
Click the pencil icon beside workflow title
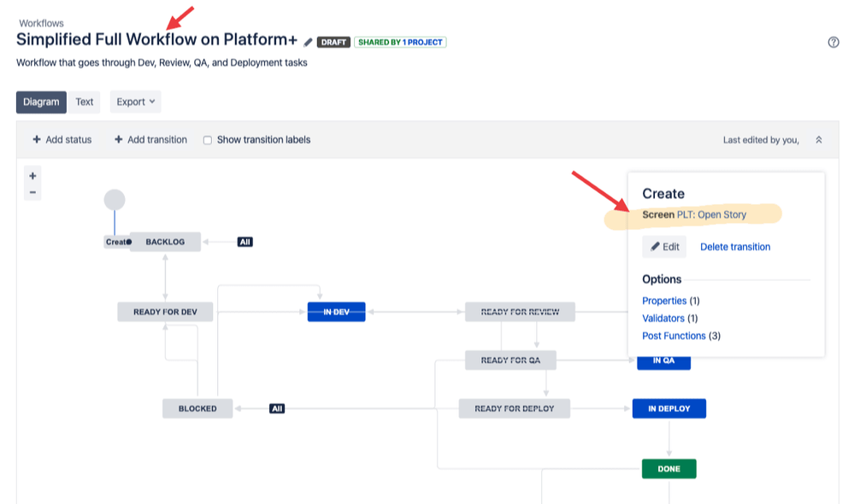pyautogui.click(x=308, y=42)
